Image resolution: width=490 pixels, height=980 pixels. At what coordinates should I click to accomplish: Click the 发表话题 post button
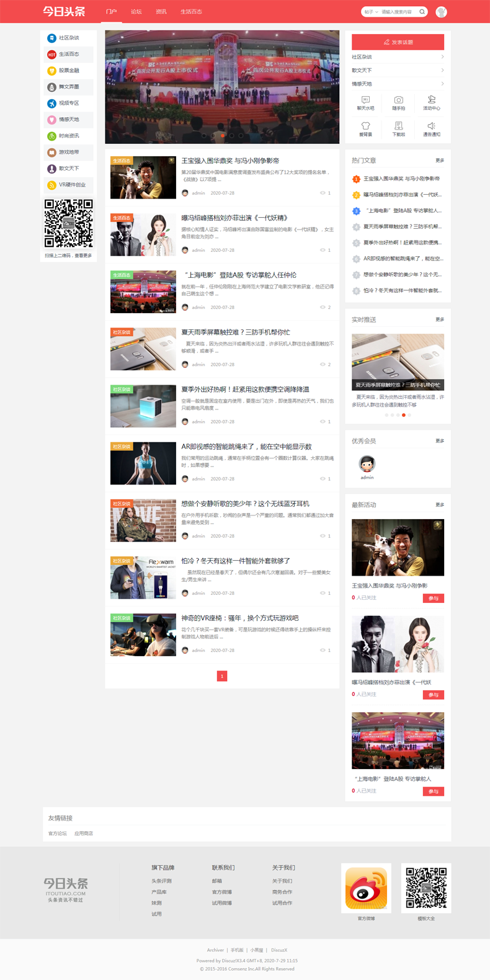398,42
